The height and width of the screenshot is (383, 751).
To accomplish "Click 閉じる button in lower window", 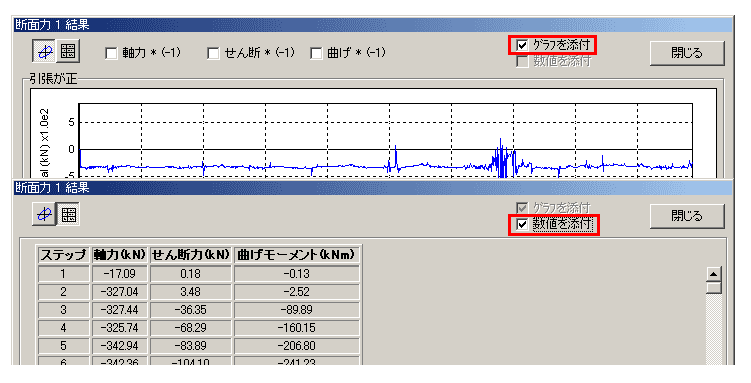I will tap(687, 216).
